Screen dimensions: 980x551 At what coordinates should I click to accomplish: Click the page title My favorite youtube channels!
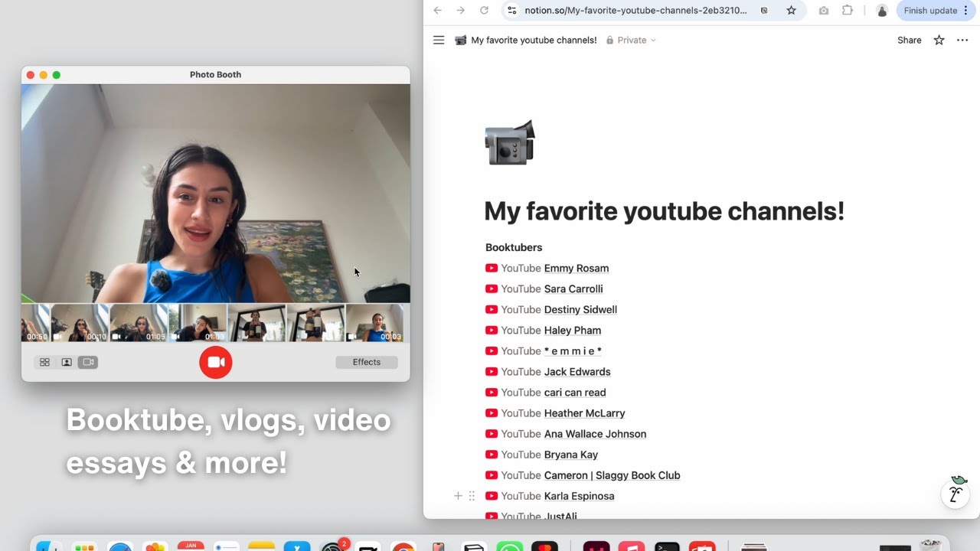tap(664, 211)
